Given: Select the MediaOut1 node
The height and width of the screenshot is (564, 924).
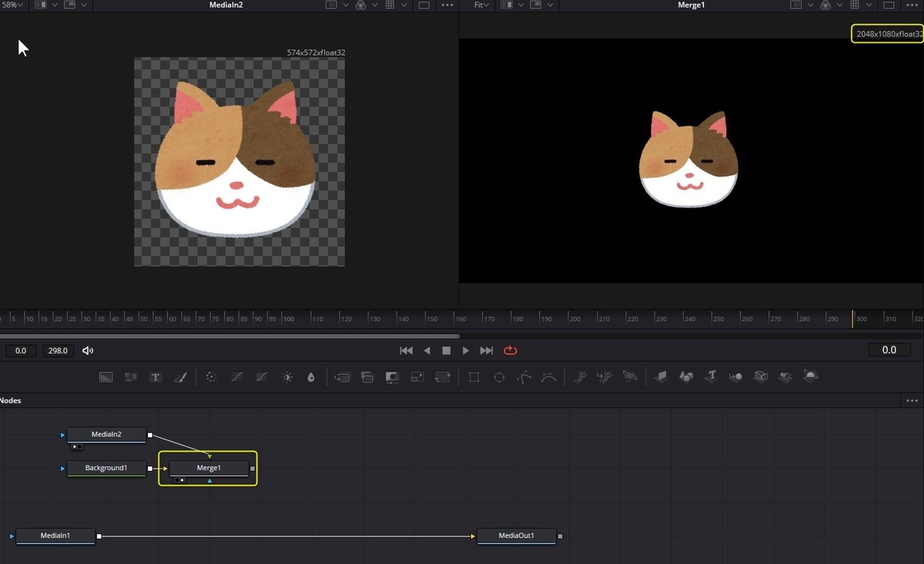Looking at the screenshot, I should [516, 536].
